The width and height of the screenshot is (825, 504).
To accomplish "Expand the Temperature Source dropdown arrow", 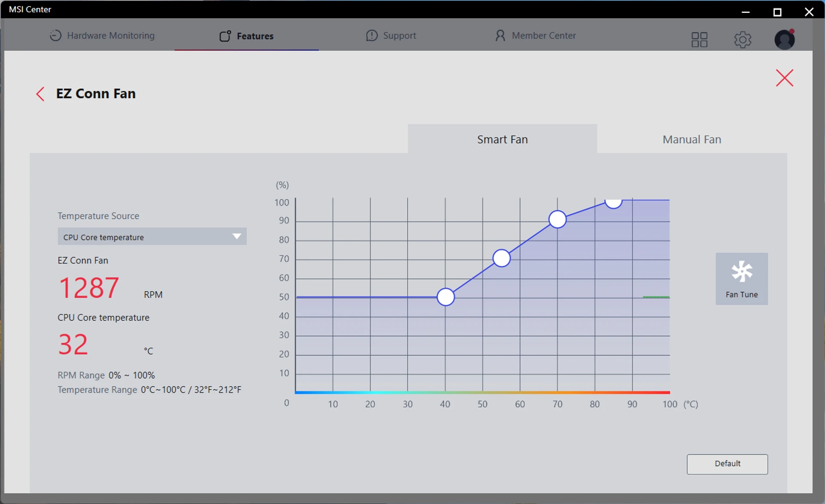I will tap(236, 236).
